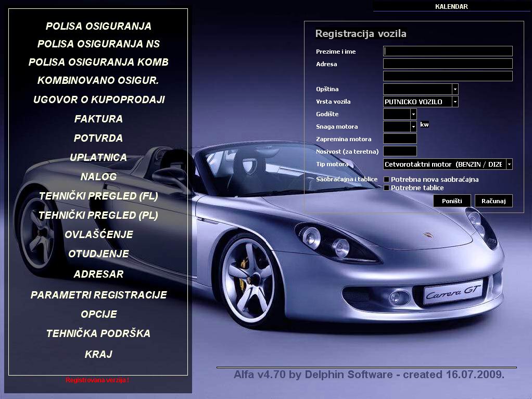Expand the Opština dropdown
This screenshot has width=532, height=399.
455,89
